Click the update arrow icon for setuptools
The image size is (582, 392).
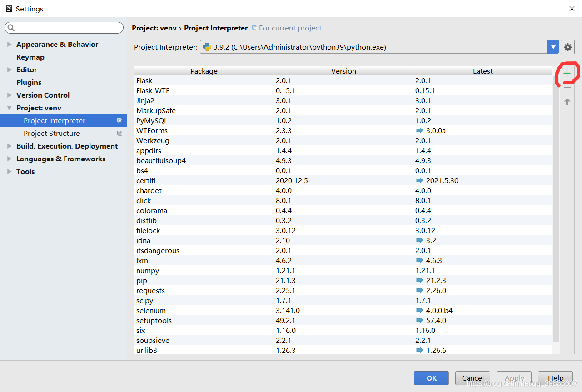click(x=419, y=320)
